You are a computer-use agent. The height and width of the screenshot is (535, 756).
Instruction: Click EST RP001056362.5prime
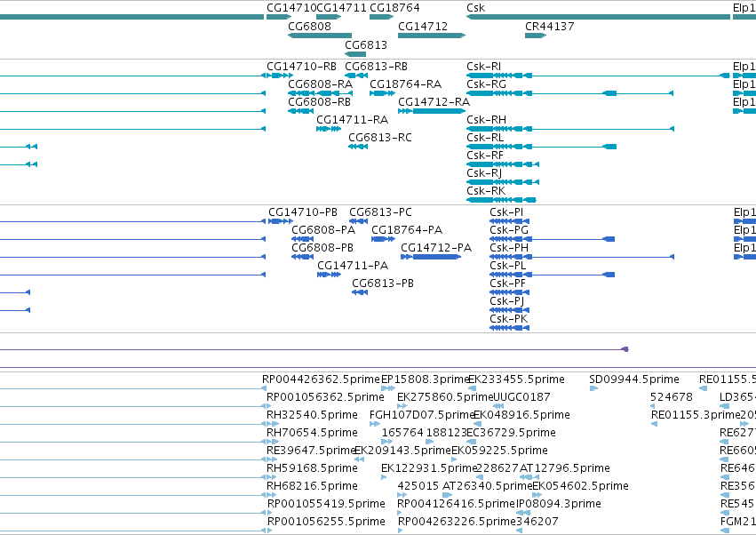[x=325, y=397]
